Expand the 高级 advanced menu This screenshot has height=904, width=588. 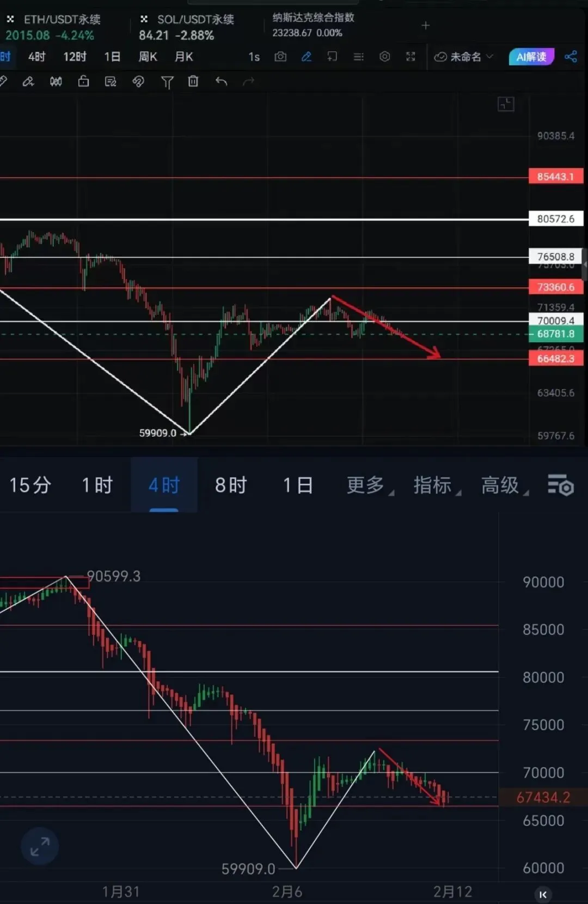click(x=504, y=485)
